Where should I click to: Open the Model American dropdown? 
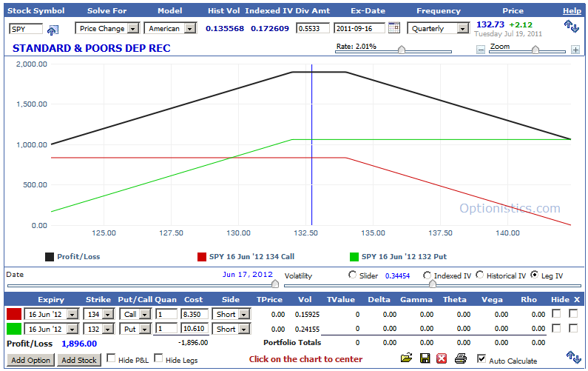tap(170, 29)
